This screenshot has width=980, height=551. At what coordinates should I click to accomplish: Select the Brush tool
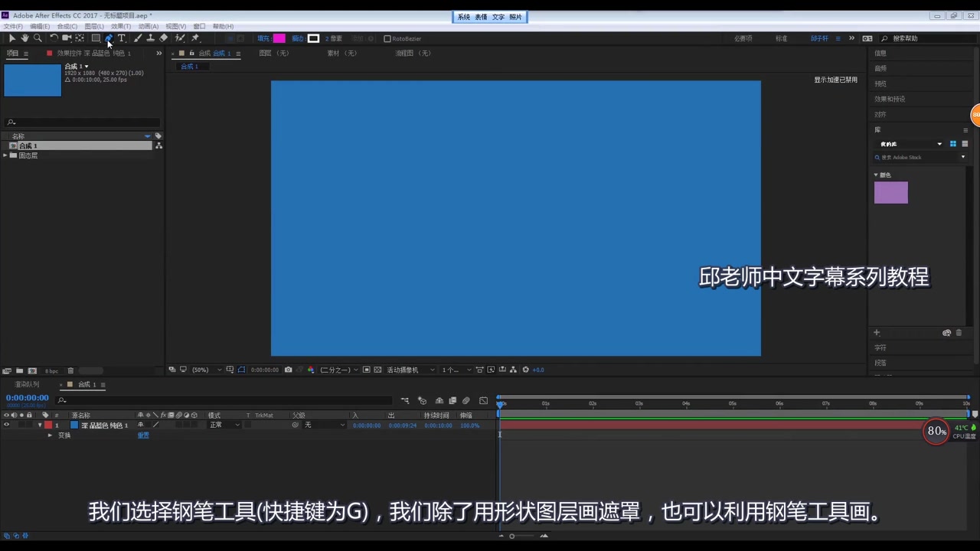(x=138, y=38)
